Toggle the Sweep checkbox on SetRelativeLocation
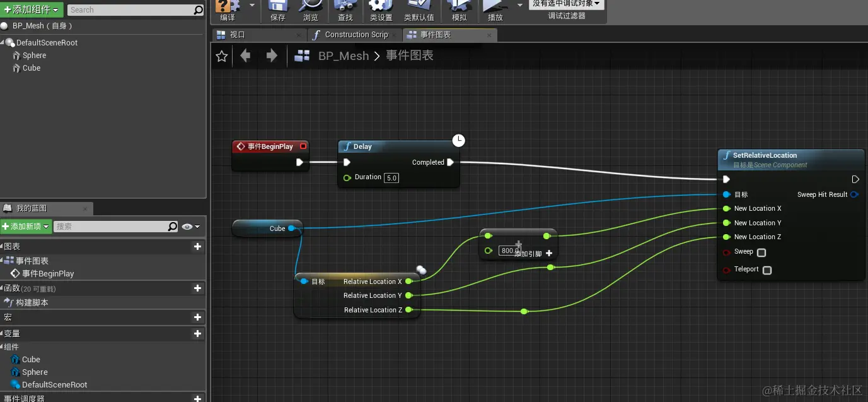Image resolution: width=868 pixels, height=402 pixels. tap(761, 252)
